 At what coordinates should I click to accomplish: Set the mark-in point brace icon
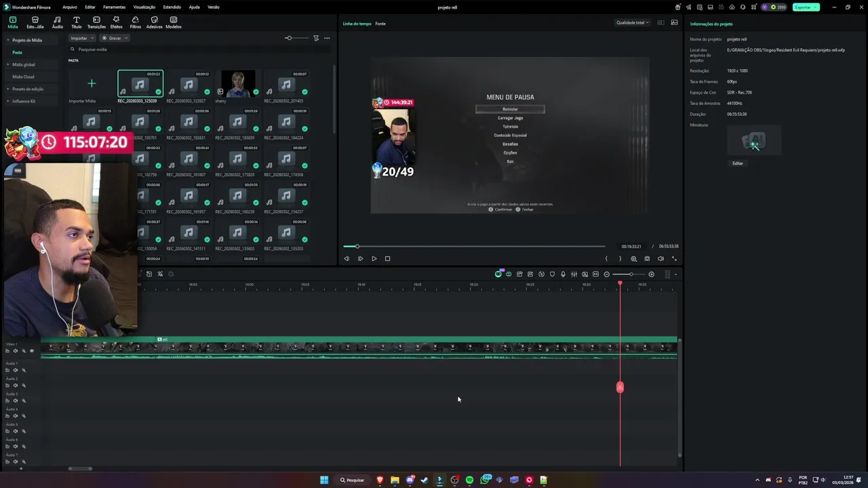(606, 258)
